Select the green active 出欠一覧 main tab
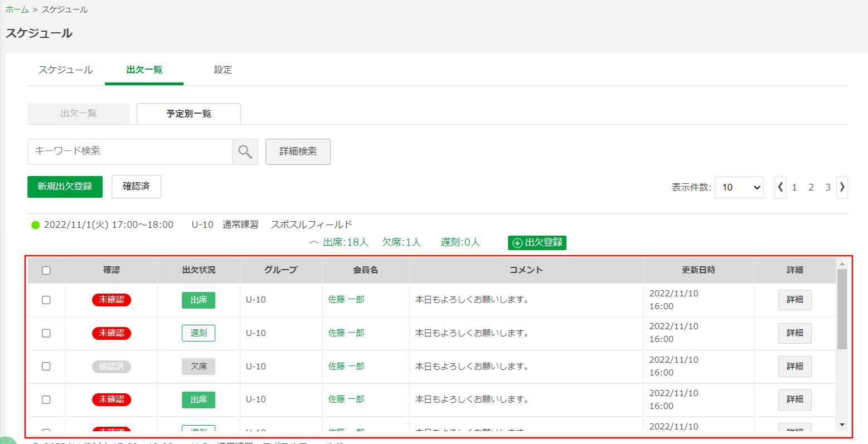 (144, 70)
